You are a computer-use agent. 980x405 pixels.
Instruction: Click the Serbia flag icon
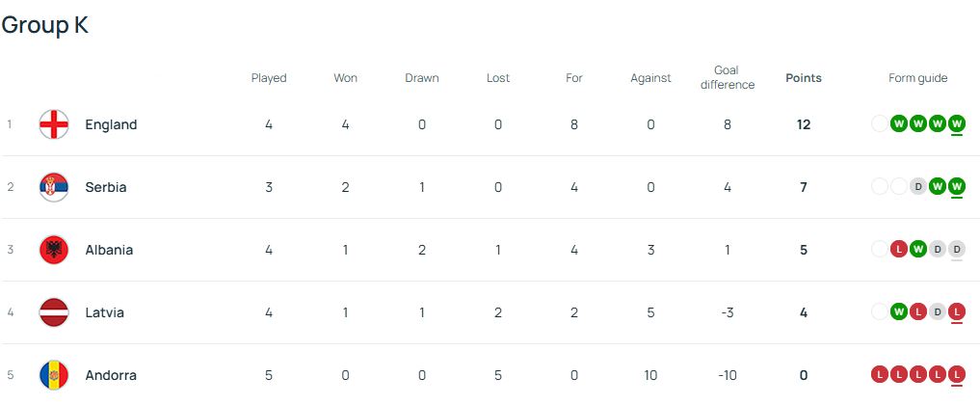click(x=54, y=187)
